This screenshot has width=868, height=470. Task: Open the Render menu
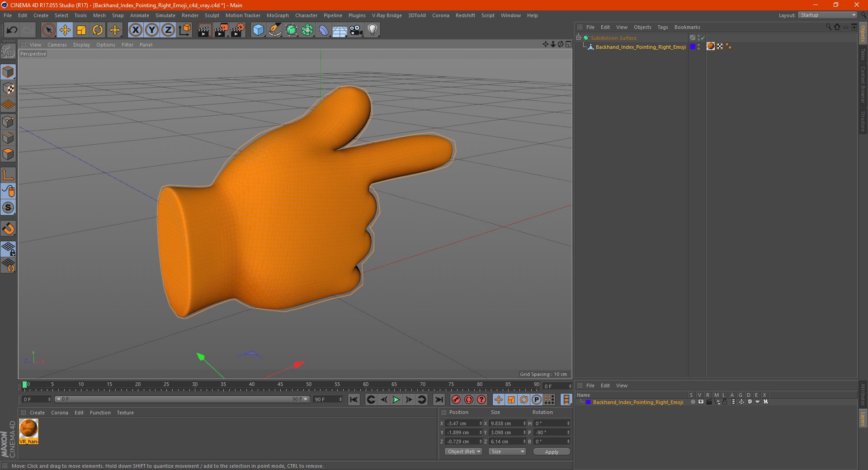190,15
